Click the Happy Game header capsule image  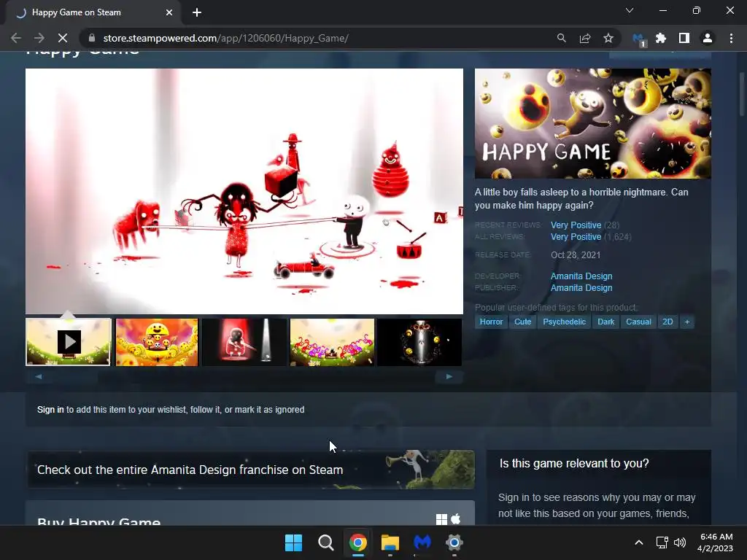592,123
